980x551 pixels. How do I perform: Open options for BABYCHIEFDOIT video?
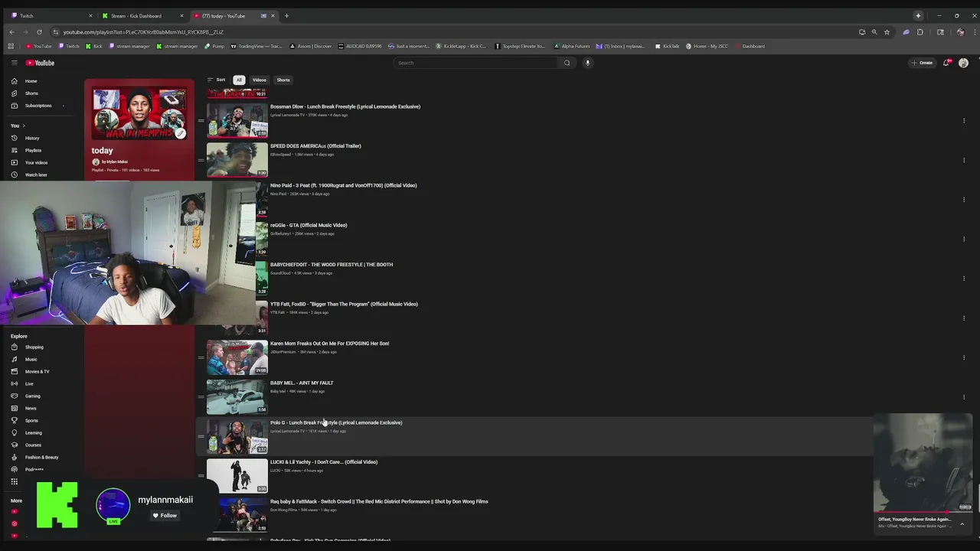pyautogui.click(x=964, y=279)
